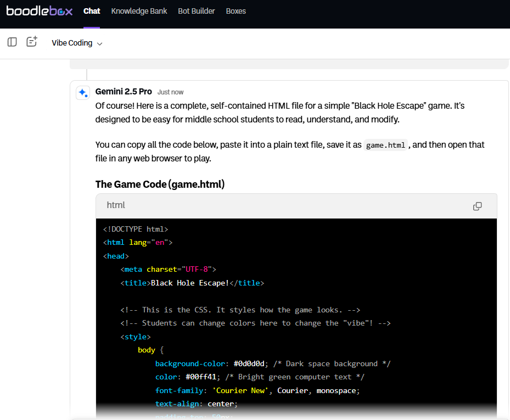Copy the html code block
This screenshot has width=510, height=420.
(477, 206)
